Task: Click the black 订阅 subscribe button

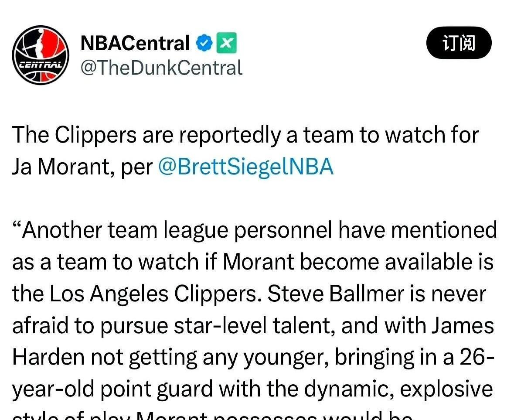Action: (459, 43)
